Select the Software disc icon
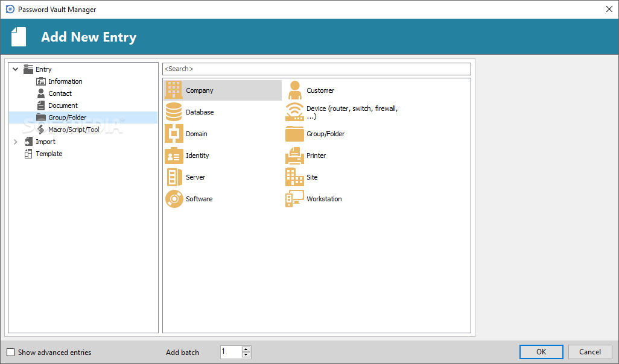 (x=174, y=199)
